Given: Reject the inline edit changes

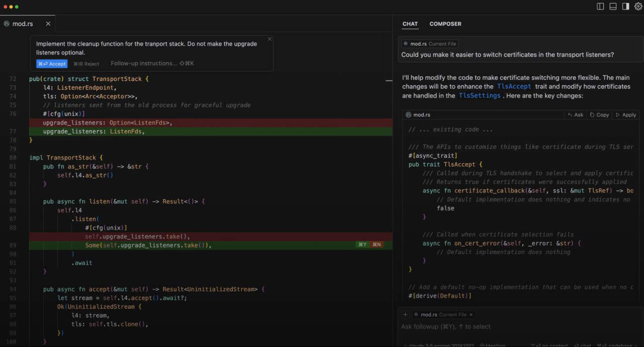Looking at the screenshot, I should [x=86, y=64].
